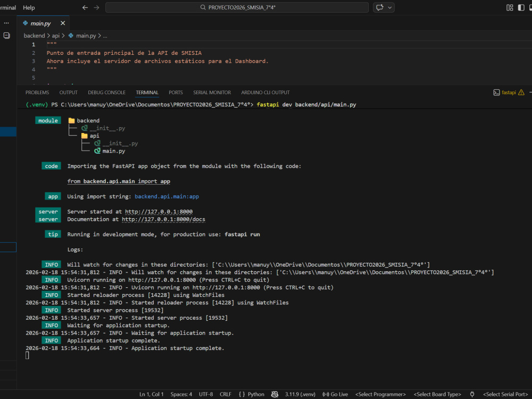This screenshot has width=532, height=399.
Task: Go forward with the right arrow
Action: point(97,7)
